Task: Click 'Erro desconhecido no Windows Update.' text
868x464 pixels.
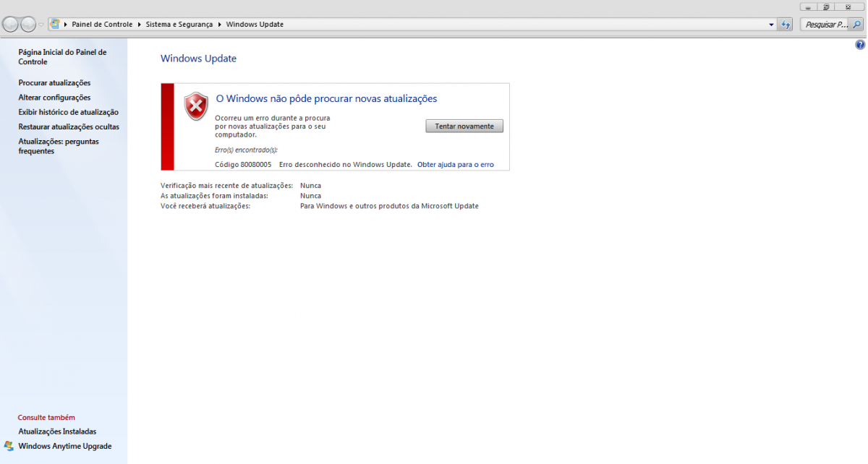Action: coord(345,165)
